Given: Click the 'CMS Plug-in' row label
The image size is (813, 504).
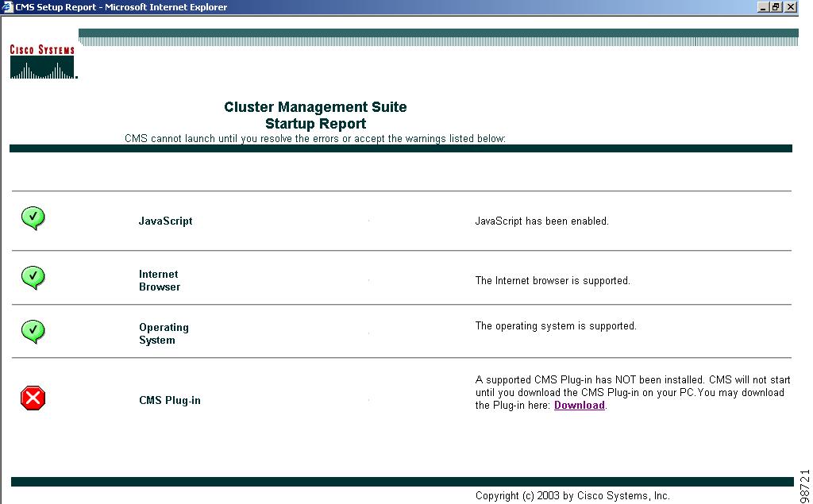Looking at the screenshot, I should click(x=170, y=400).
